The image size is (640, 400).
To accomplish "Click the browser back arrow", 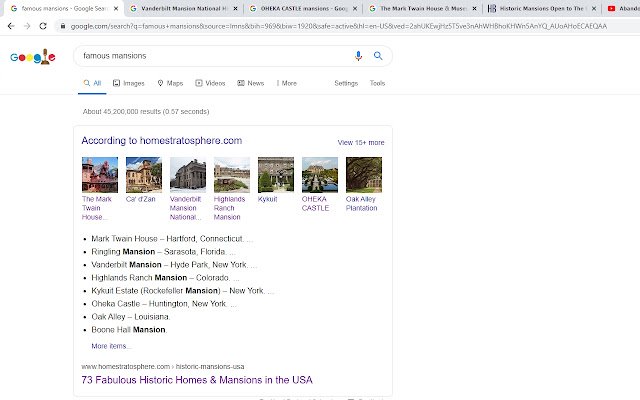I will click(x=11, y=26).
